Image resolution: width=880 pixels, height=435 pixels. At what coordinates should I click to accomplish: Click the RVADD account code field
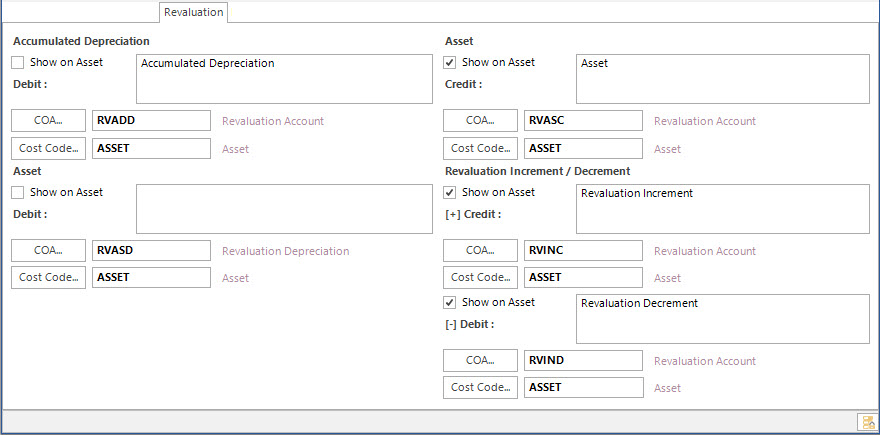pos(152,121)
